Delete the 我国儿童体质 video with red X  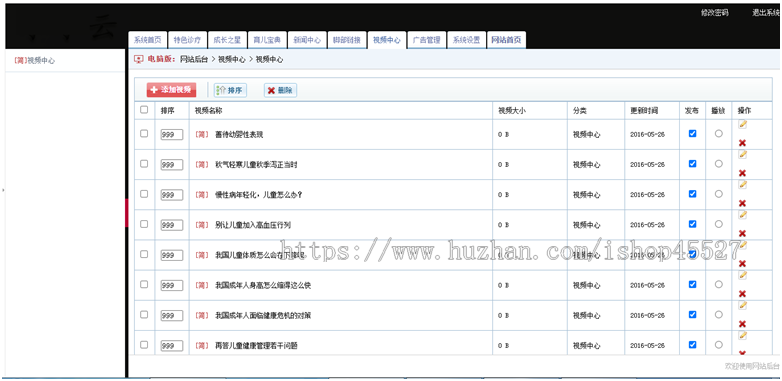[x=742, y=263]
